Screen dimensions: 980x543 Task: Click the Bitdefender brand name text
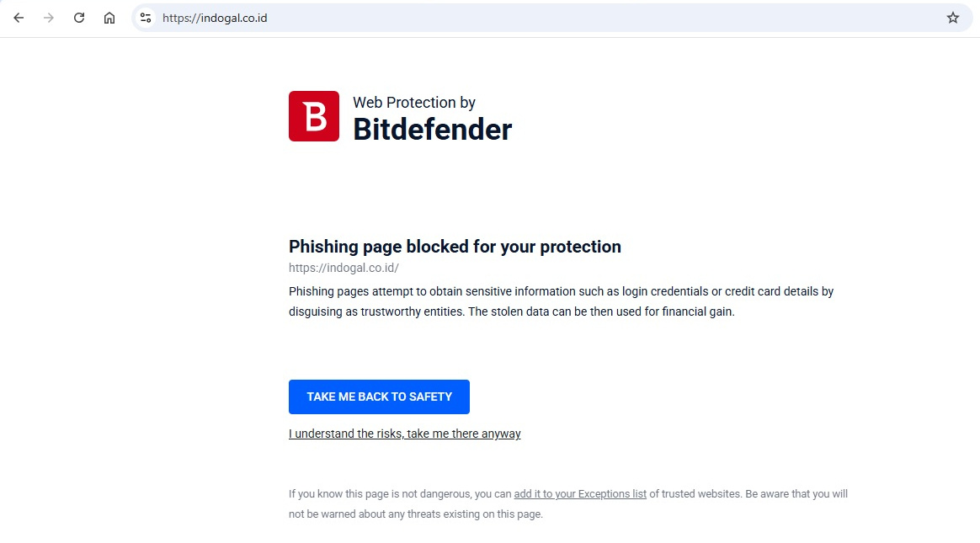(x=432, y=130)
